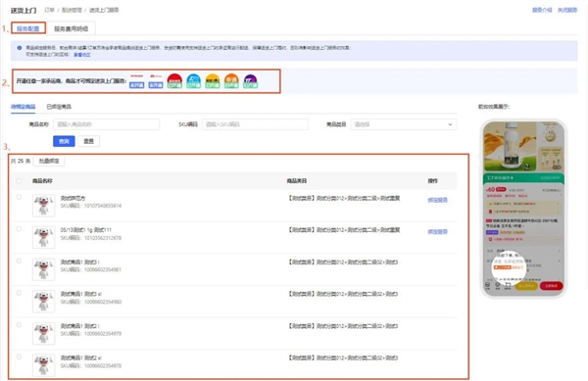Open the 服务介绍 link at top right

point(542,10)
